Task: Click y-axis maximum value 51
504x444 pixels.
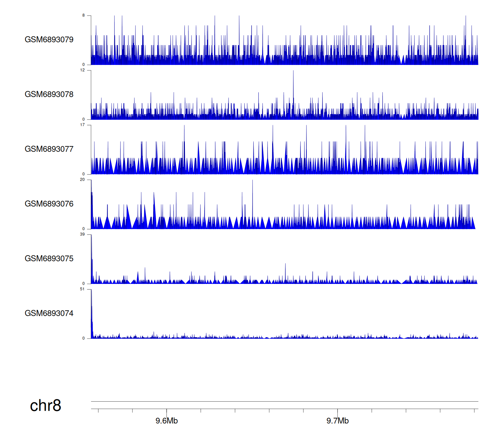Action: 83,289
